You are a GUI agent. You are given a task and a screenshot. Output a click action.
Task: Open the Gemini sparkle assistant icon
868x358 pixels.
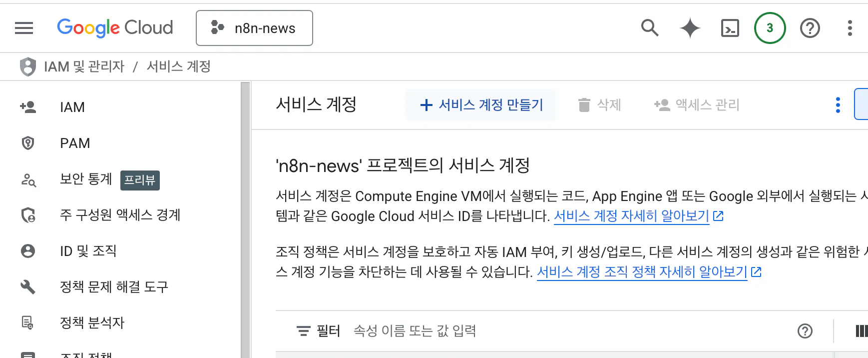[x=690, y=28]
